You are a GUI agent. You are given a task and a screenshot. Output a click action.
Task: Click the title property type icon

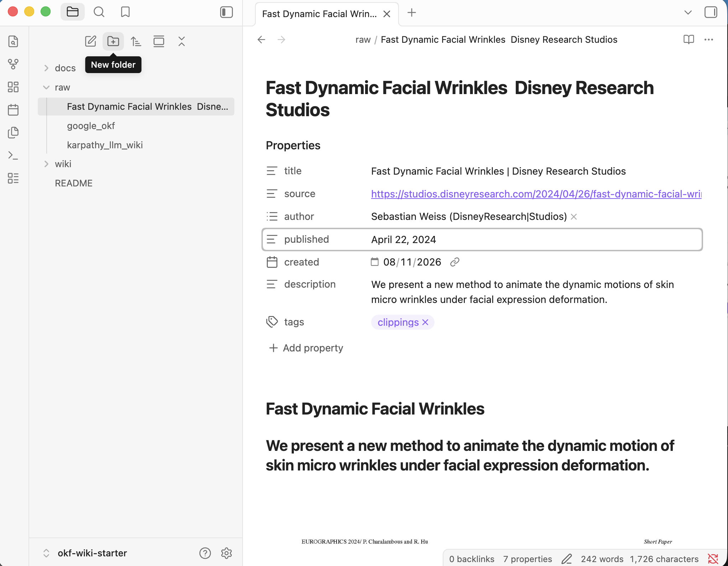(x=272, y=171)
